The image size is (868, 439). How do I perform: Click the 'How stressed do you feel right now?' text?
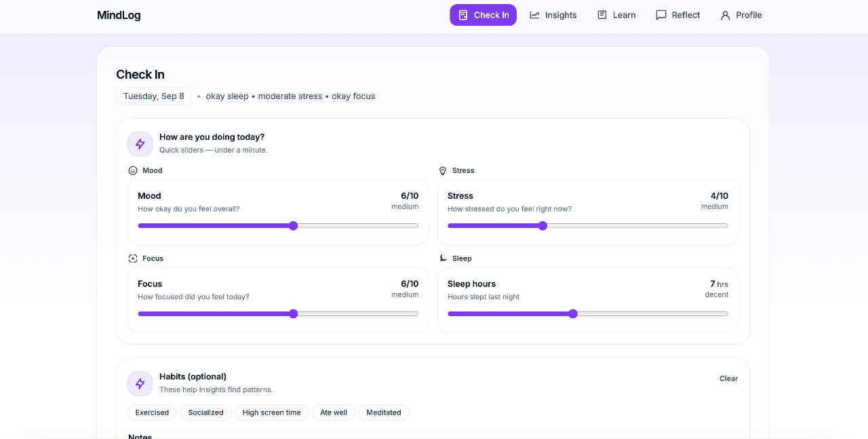point(509,209)
